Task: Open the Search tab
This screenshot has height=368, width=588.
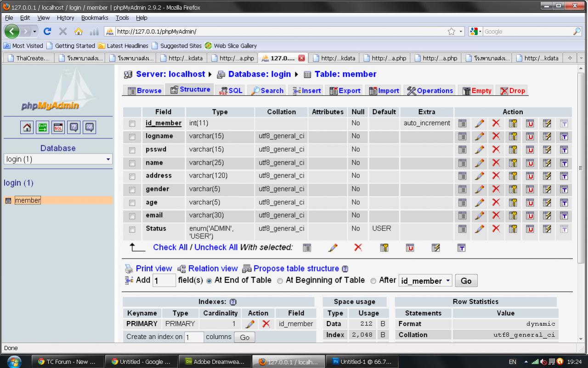Action: tap(267, 91)
